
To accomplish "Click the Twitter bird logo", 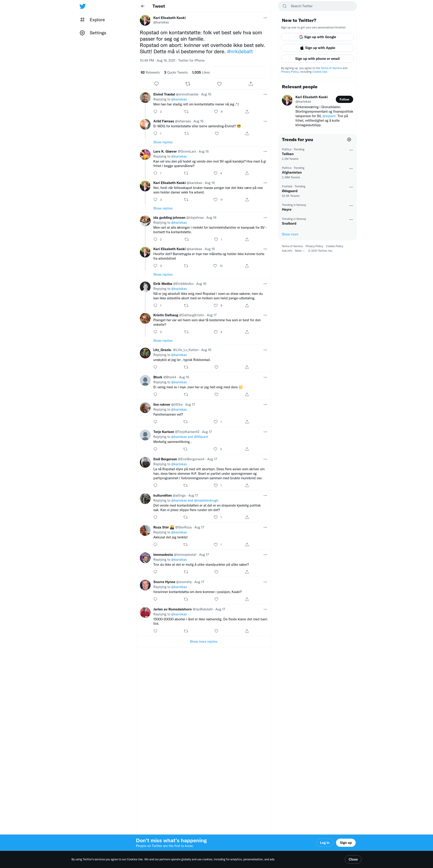I will 83,6.
